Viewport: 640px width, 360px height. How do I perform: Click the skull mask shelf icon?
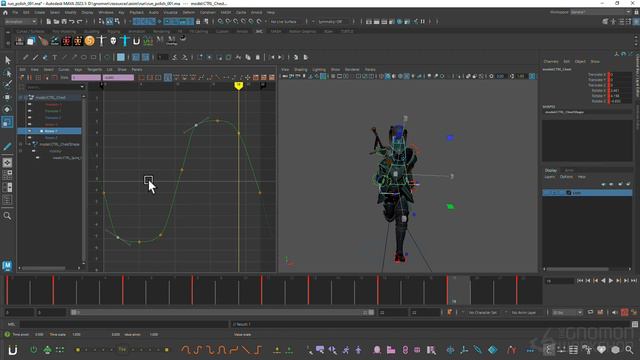(x=113, y=40)
